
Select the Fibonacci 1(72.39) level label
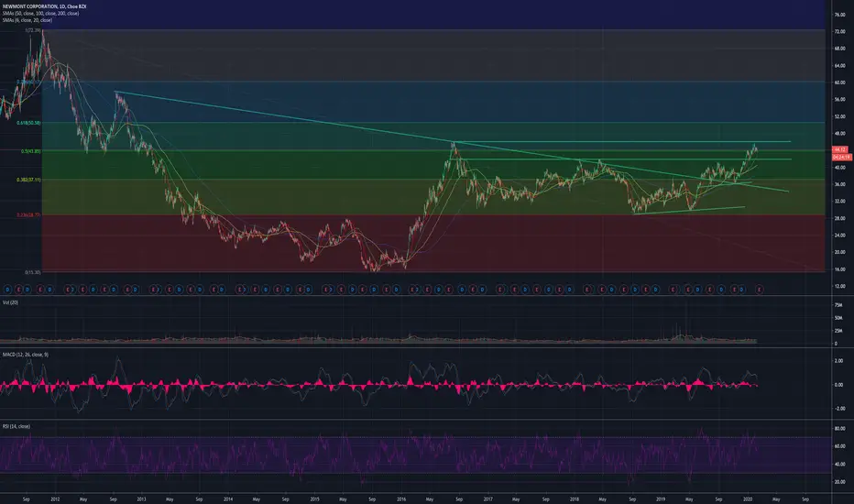[33, 30]
